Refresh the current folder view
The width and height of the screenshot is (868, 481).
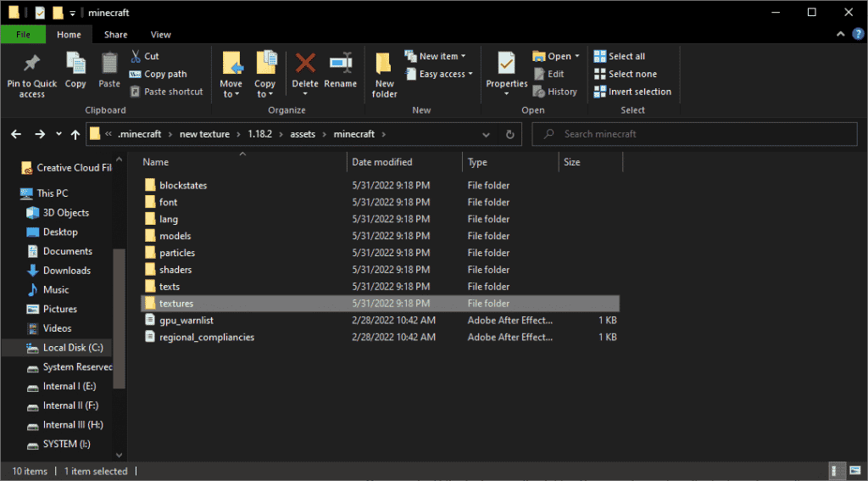509,134
